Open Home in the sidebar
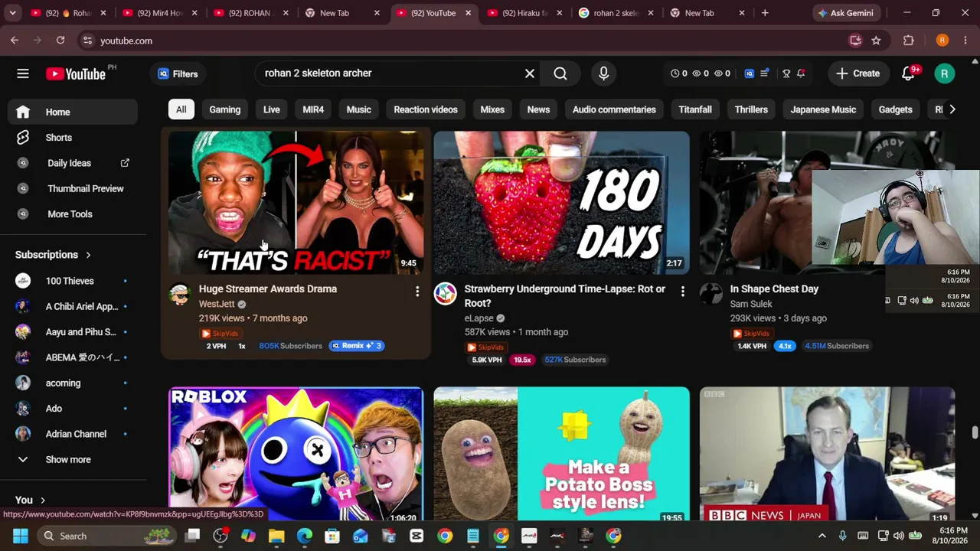 pos(73,112)
